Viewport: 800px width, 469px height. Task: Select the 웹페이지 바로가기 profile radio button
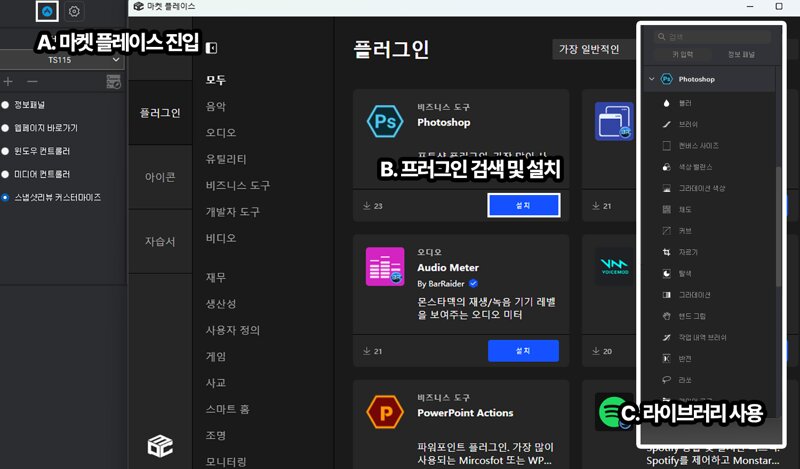point(5,128)
